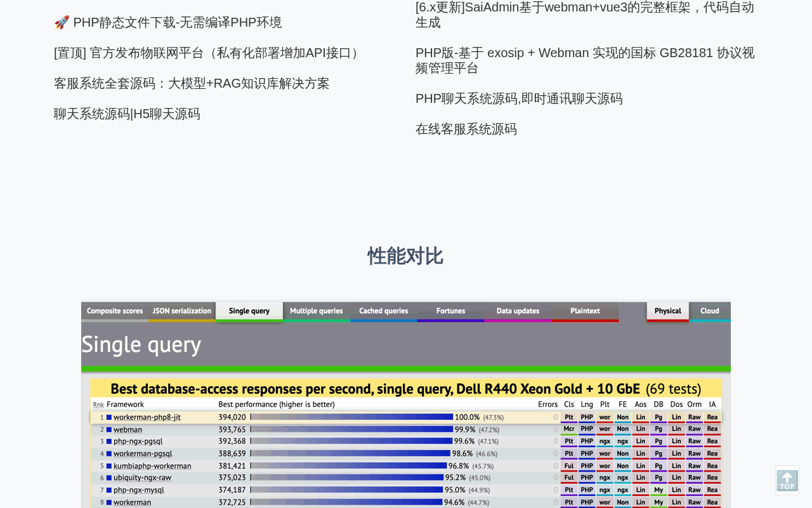
Task: Click the php-ngx-mysql framework name
Action: [x=139, y=490]
